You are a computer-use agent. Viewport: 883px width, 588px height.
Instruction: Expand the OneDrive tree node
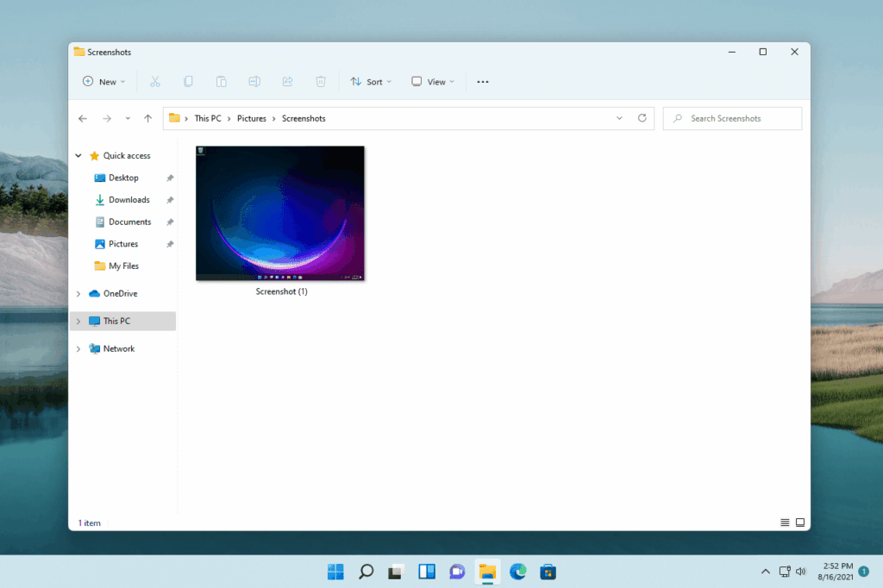pos(78,294)
